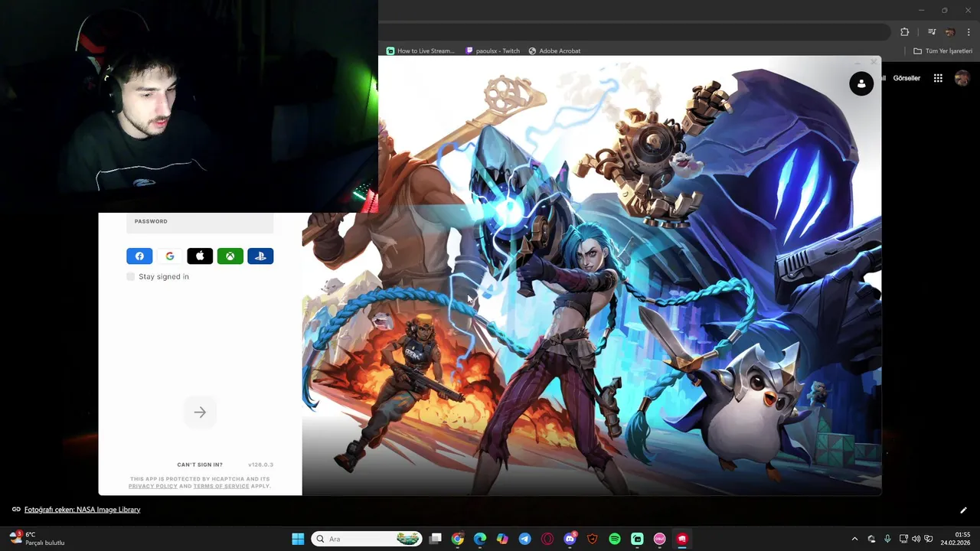This screenshot has width=980, height=551.
Task: Open Brave browser from the taskbar
Action: click(593, 539)
